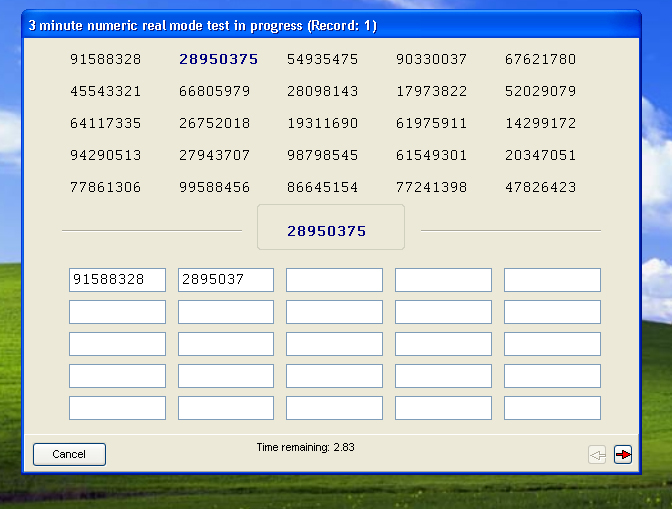
Task: Click the number 64117335
Action: [106, 123]
